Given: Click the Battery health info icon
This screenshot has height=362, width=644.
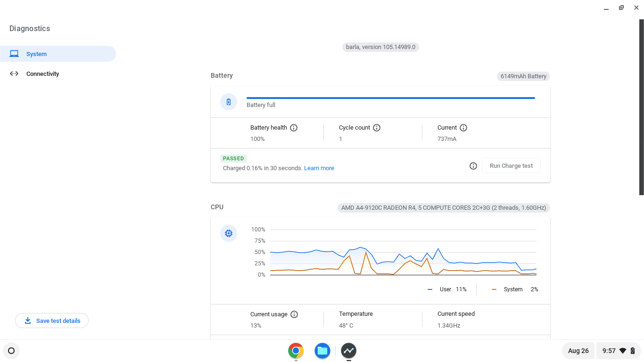Looking at the screenshot, I should click(x=294, y=128).
